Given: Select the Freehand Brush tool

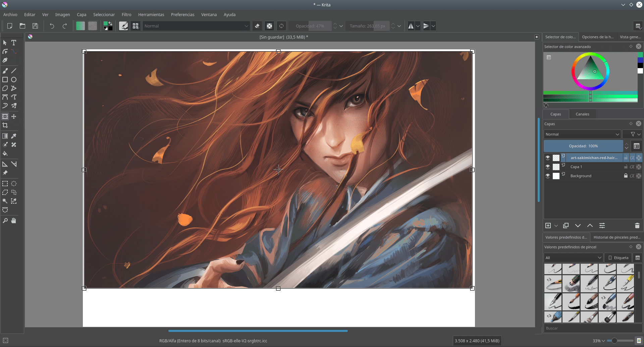Looking at the screenshot, I should coord(5,70).
